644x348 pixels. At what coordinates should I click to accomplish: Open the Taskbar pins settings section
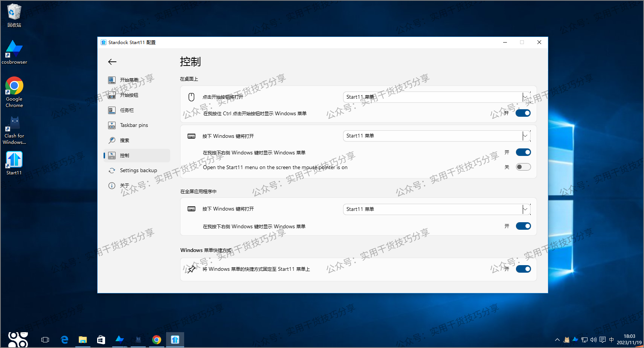point(134,125)
